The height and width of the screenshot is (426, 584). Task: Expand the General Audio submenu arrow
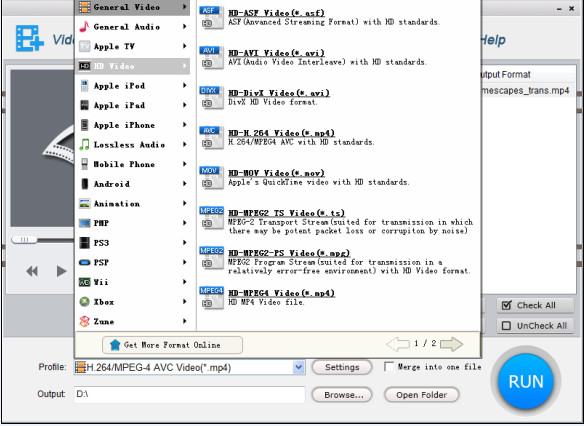[185, 26]
